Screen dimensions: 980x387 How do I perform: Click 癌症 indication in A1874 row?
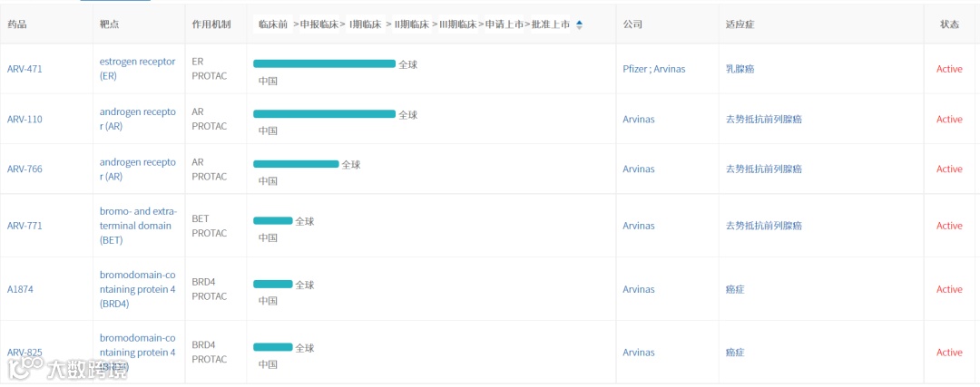click(x=735, y=290)
